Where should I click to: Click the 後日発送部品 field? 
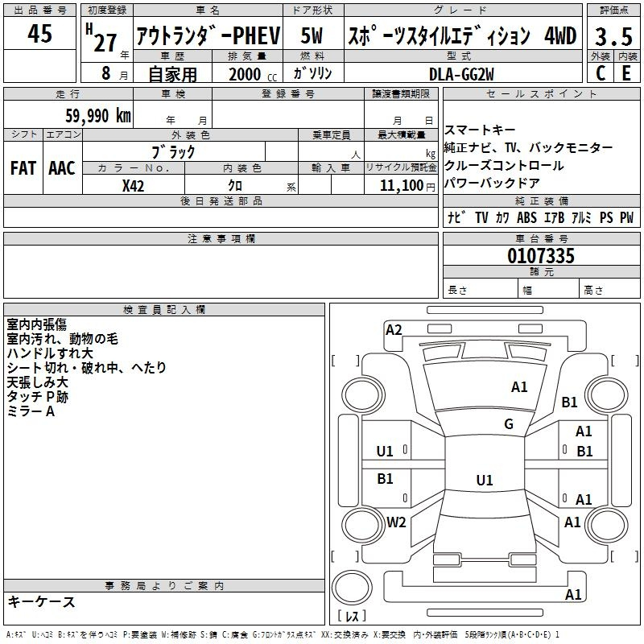point(221,217)
